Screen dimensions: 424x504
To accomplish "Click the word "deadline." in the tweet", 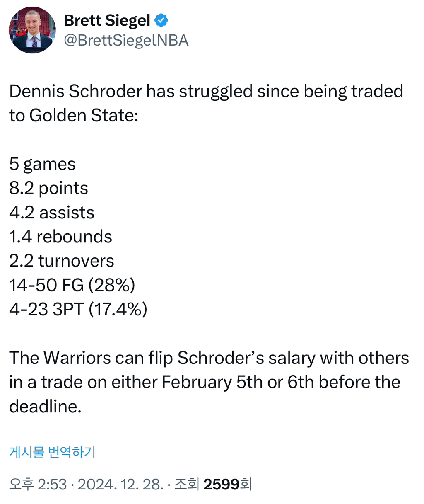I will tap(45, 407).
